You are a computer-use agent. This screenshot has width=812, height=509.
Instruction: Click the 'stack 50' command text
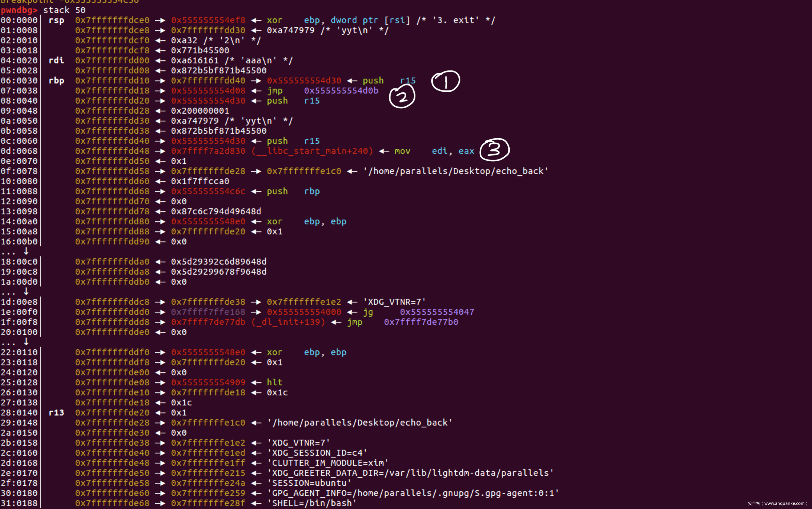pyautogui.click(x=64, y=10)
